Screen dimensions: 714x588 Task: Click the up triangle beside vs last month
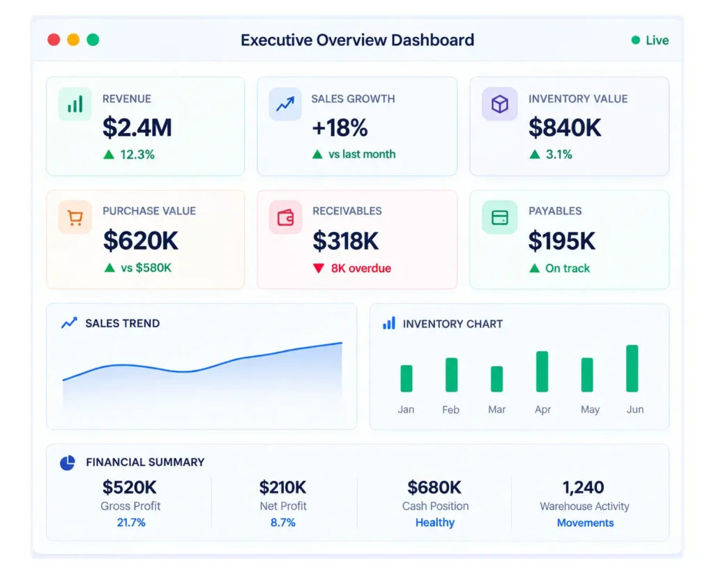point(317,155)
